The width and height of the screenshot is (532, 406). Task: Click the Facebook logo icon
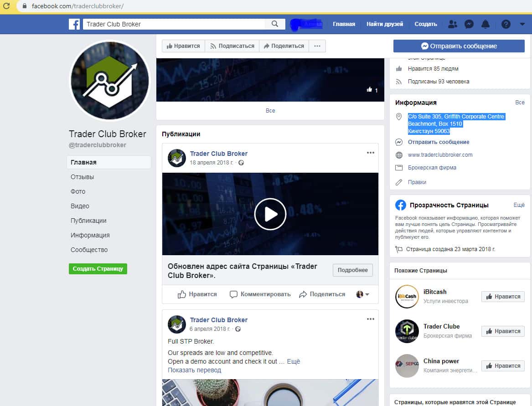(74, 24)
